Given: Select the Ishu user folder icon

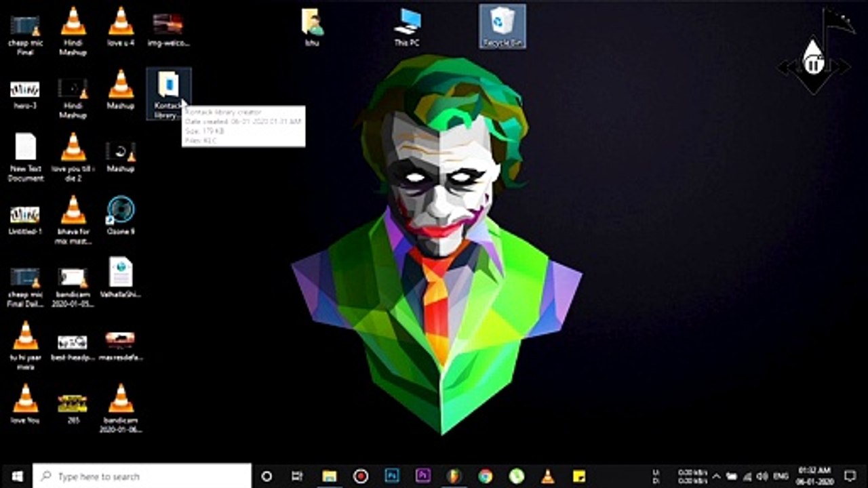Looking at the screenshot, I should pyautogui.click(x=312, y=27).
